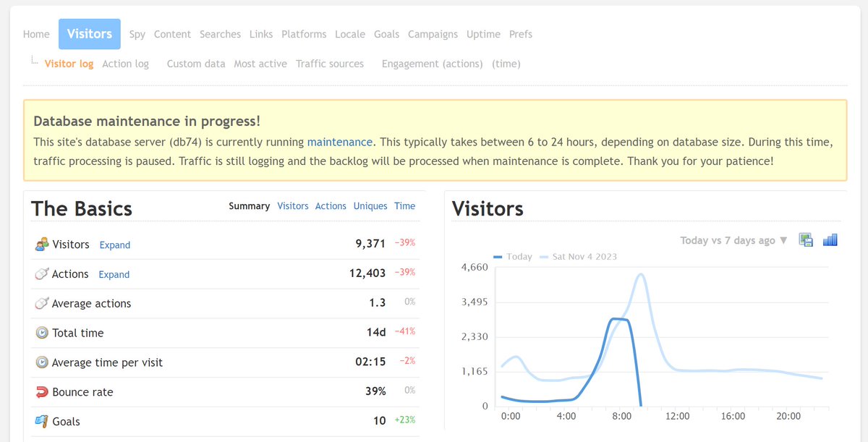868x442 pixels.
Task: Click the 39% bounce rate value
Action: click(x=375, y=391)
